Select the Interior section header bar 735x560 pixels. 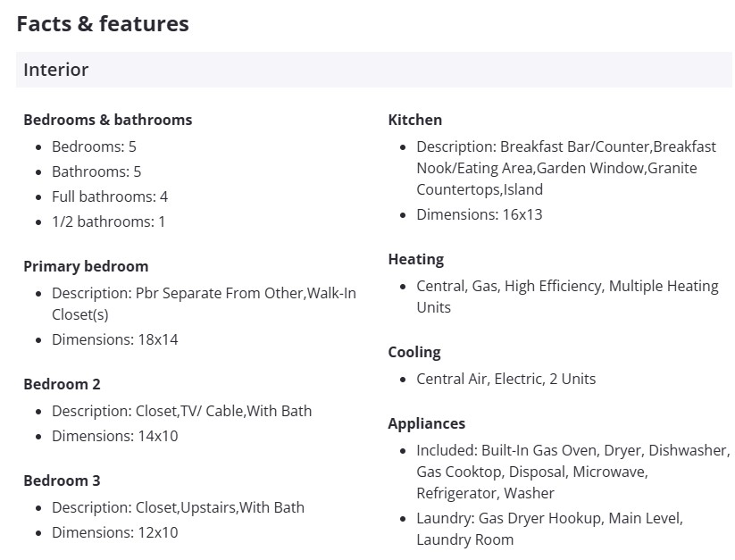(373, 70)
